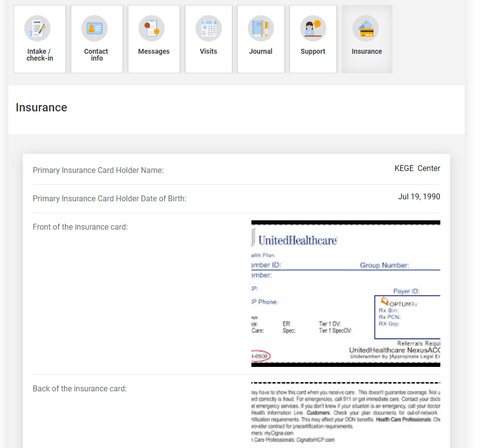The height and width of the screenshot is (448, 495).
Task: Open the Intake / check-in icon
Action: [x=37, y=28]
